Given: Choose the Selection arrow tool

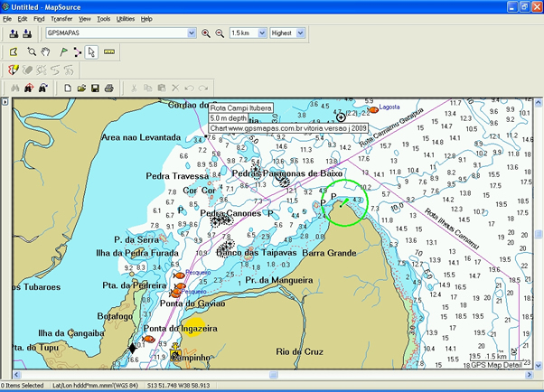Looking at the screenshot, I should tap(92, 51).
